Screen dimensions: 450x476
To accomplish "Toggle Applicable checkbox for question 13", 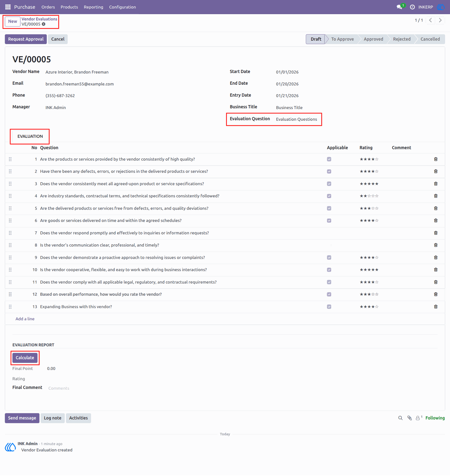I will (329, 307).
